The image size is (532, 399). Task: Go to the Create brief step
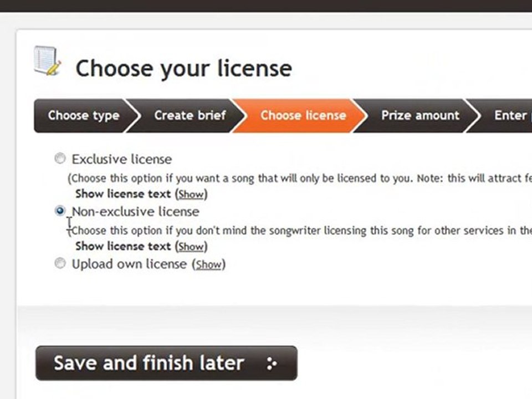click(x=190, y=116)
